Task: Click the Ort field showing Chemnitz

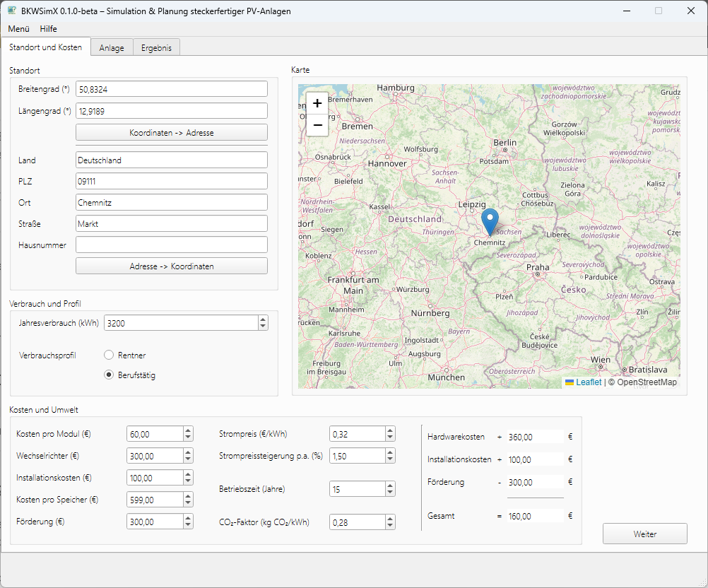Action: 172,202
